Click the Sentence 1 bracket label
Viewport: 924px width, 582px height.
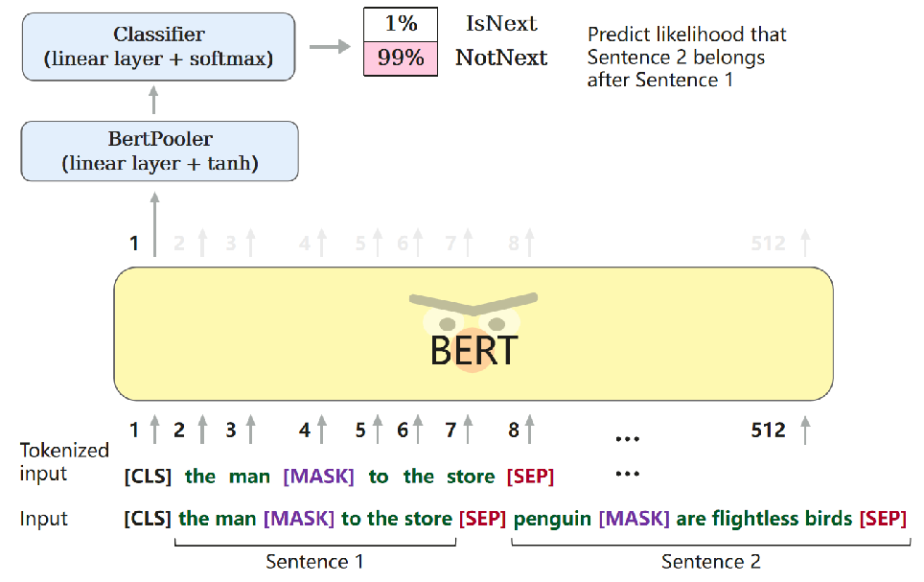[314, 561]
